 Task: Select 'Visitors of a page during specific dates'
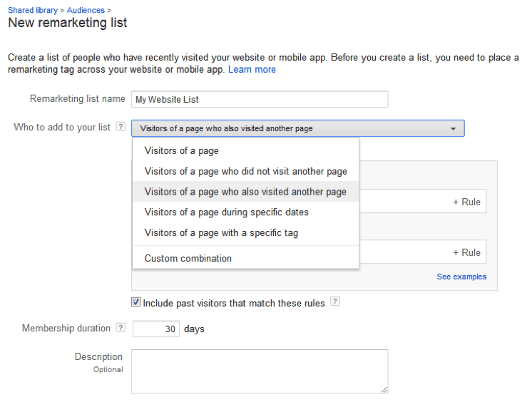coord(226,212)
